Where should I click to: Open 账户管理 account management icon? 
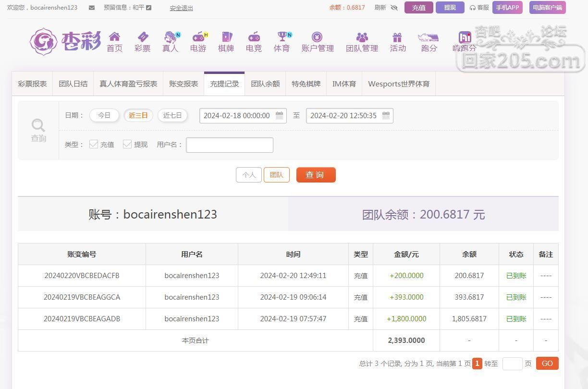coord(317,37)
